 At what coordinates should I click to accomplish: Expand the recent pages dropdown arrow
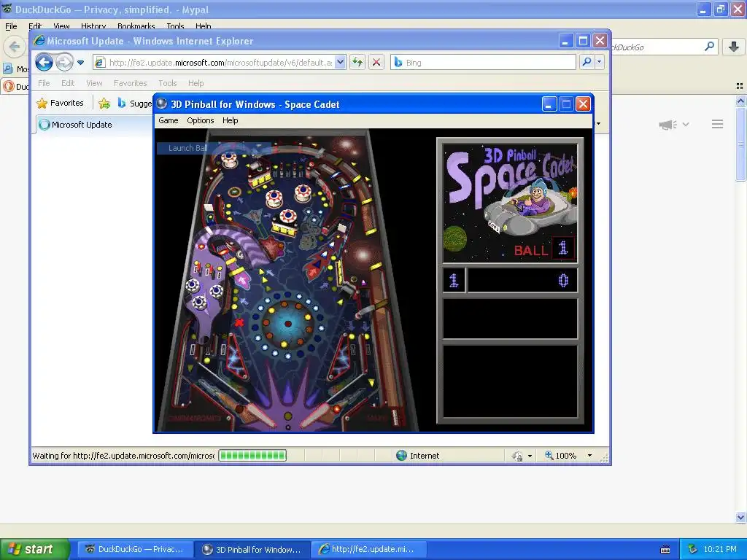pos(80,62)
